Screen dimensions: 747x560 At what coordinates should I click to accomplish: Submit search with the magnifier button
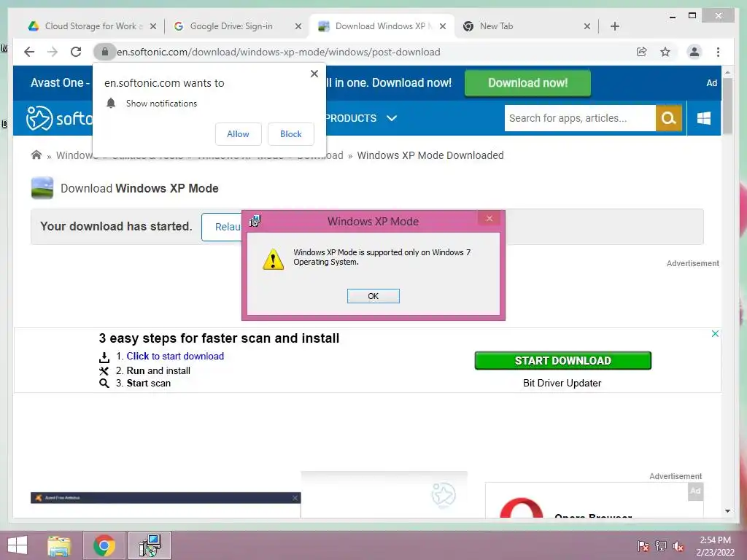(669, 118)
